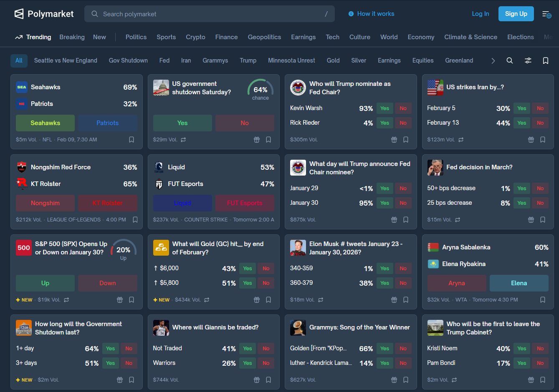This screenshot has height=392, width=559.
Task: Open saved bookmarks from topics row
Action: point(545,60)
